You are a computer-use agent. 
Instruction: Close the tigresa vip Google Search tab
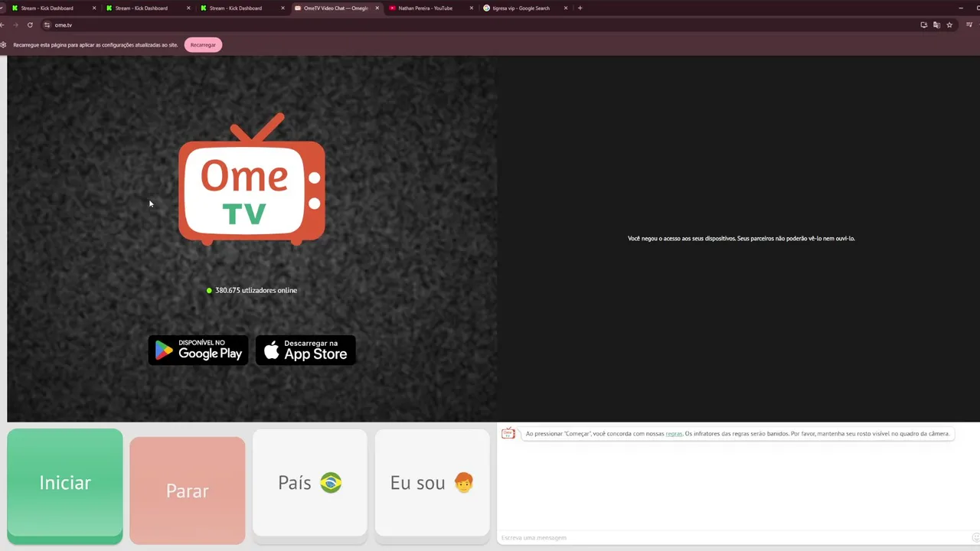tap(566, 8)
